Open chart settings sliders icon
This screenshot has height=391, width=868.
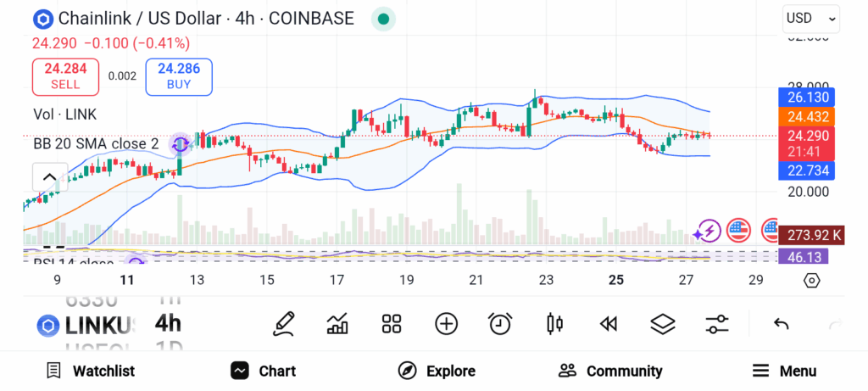click(717, 324)
